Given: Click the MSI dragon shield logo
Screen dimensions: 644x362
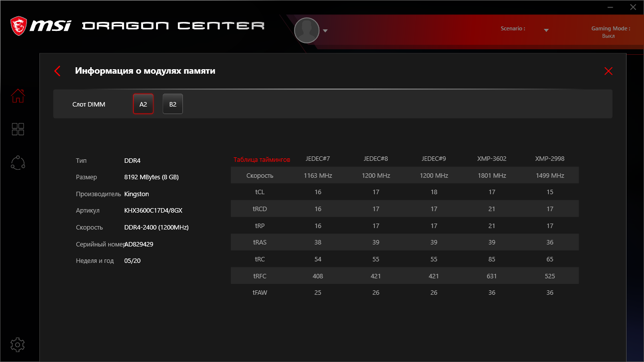Looking at the screenshot, I should 19,26.
